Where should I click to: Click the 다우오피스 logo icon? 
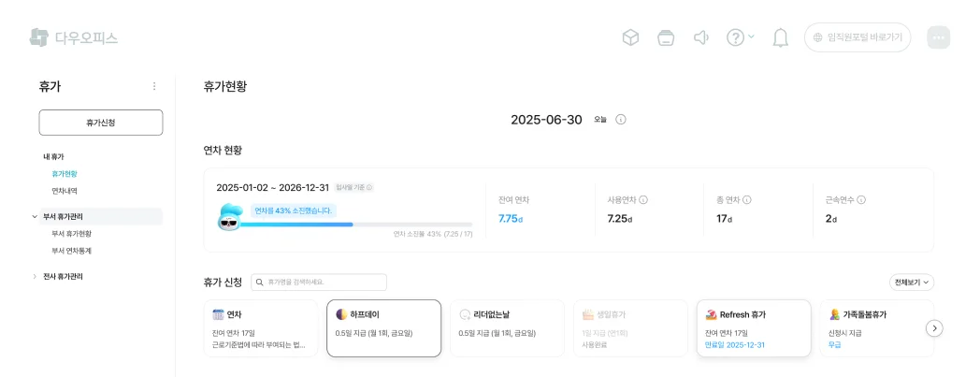click(38, 37)
